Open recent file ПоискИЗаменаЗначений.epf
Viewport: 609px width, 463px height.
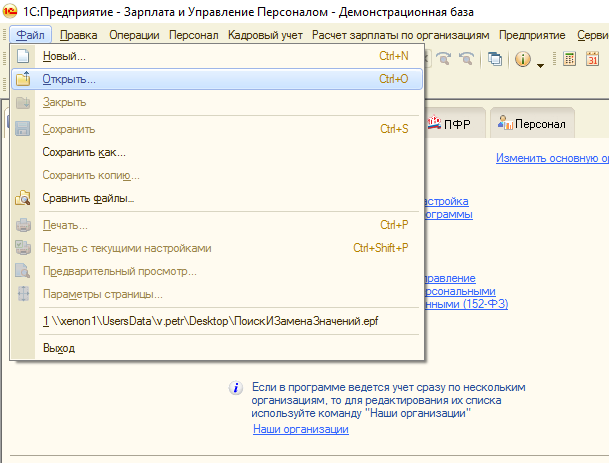click(x=218, y=321)
